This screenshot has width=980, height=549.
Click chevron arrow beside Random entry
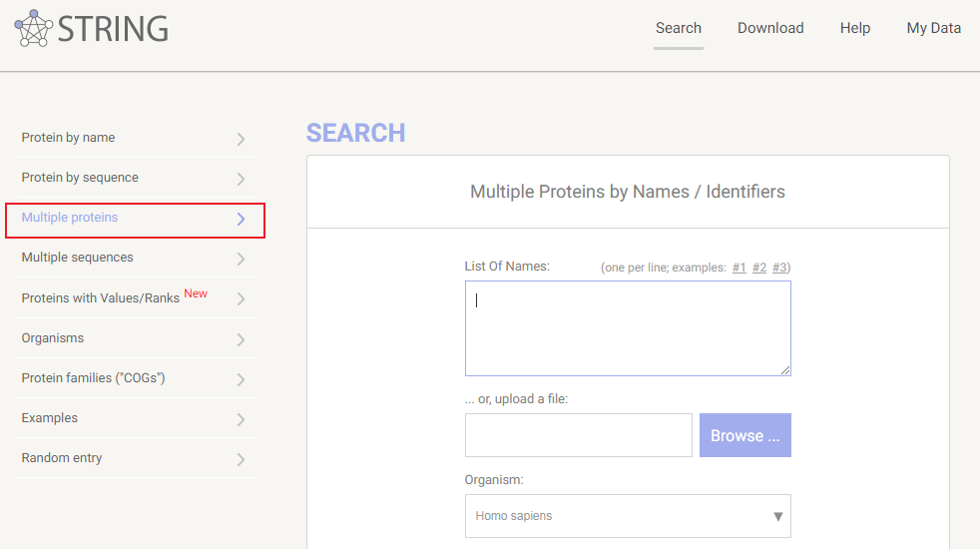click(x=241, y=459)
